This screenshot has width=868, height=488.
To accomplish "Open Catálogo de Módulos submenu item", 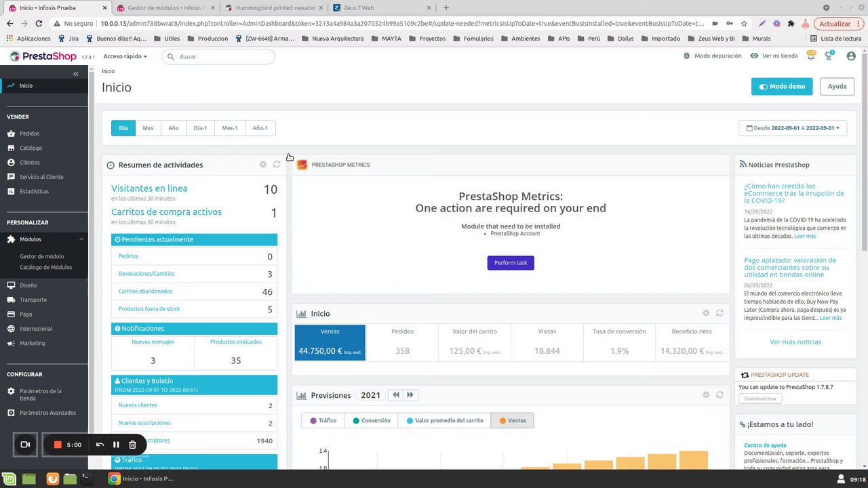I will coord(46,267).
